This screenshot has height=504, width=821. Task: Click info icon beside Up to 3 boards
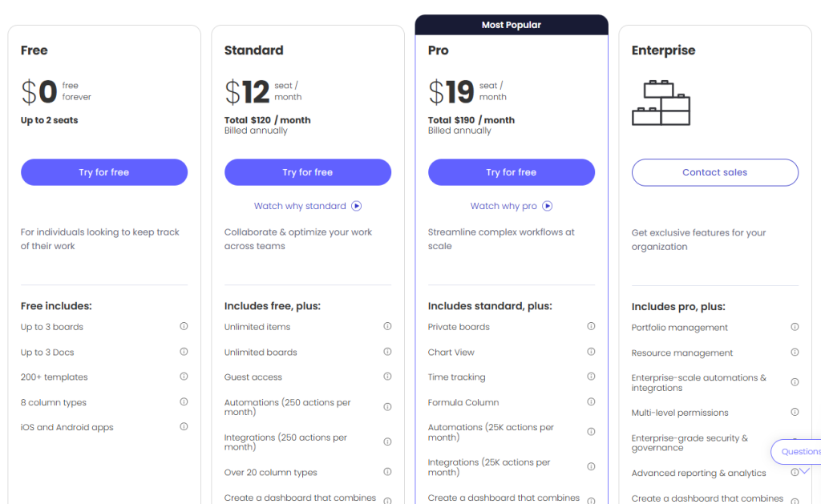point(184,326)
